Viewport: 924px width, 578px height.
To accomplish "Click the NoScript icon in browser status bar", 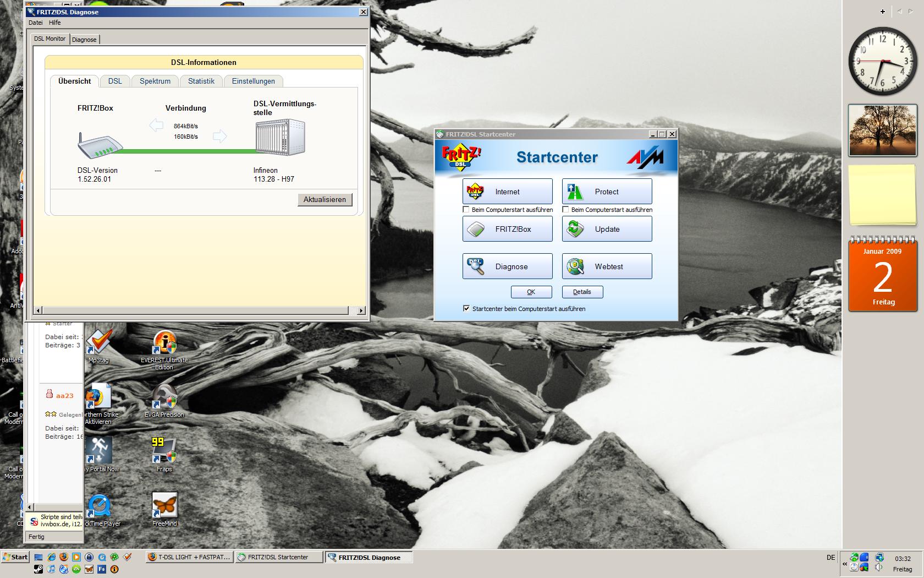I will (x=34, y=521).
